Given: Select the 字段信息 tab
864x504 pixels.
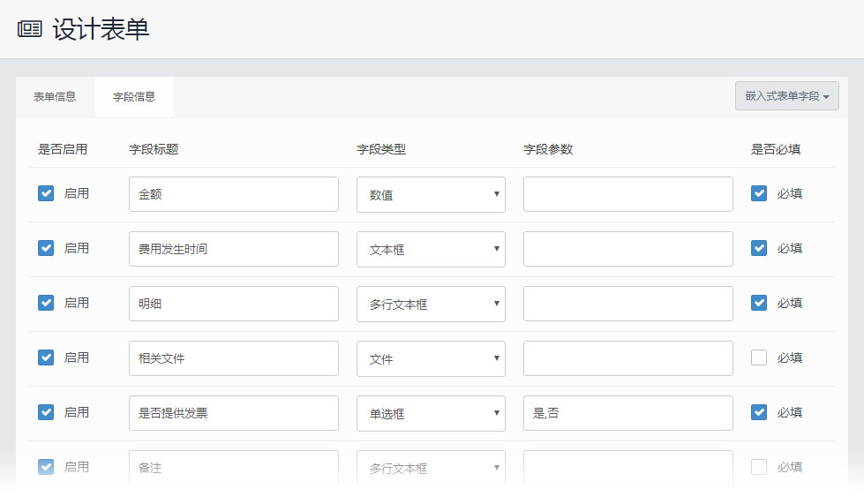Looking at the screenshot, I should click(x=134, y=97).
